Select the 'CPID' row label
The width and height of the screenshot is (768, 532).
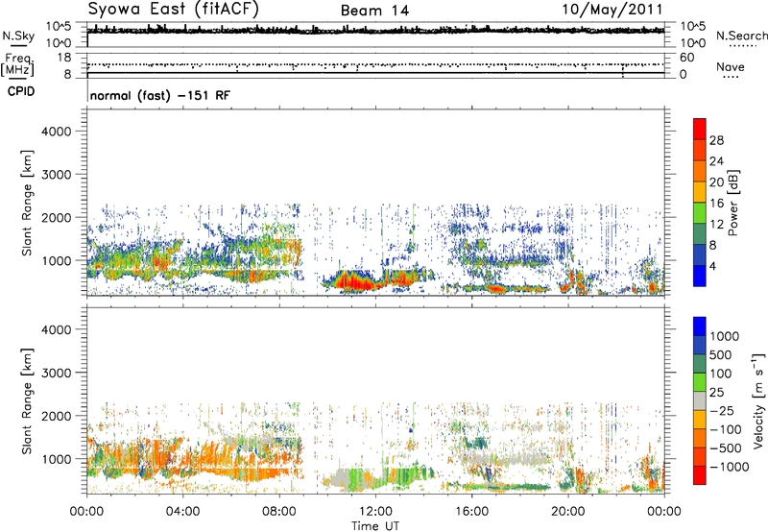tap(21, 91)
